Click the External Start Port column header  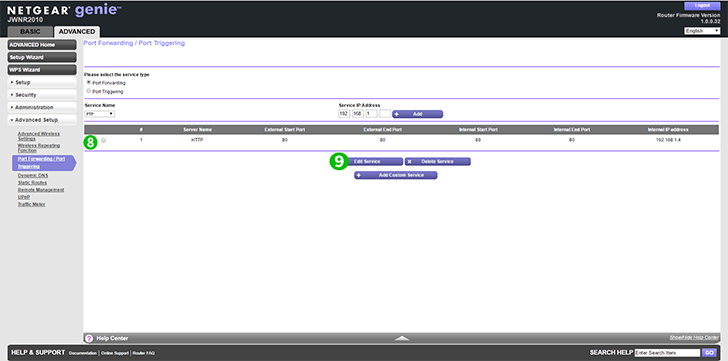[285, 129]
